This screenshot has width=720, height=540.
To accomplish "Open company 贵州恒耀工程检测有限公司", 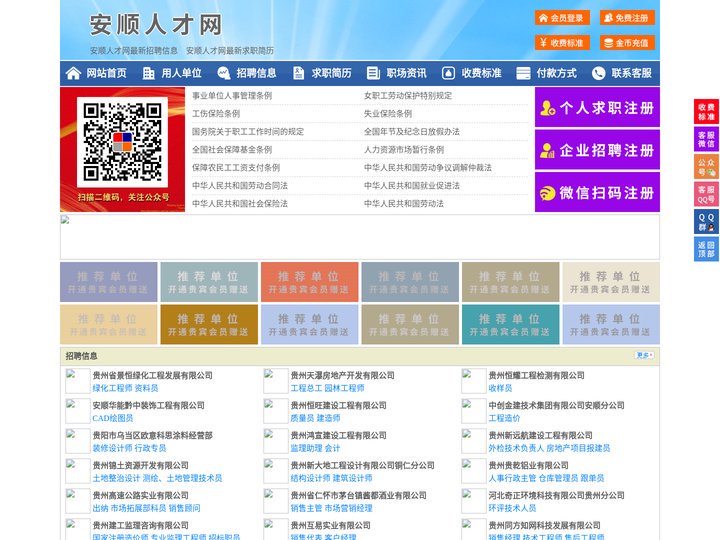I will (x=536, y=375).
